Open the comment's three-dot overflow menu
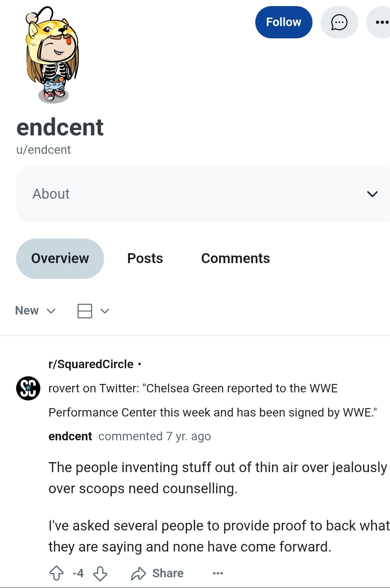390x588 pixels. click(x=218, y=573)
